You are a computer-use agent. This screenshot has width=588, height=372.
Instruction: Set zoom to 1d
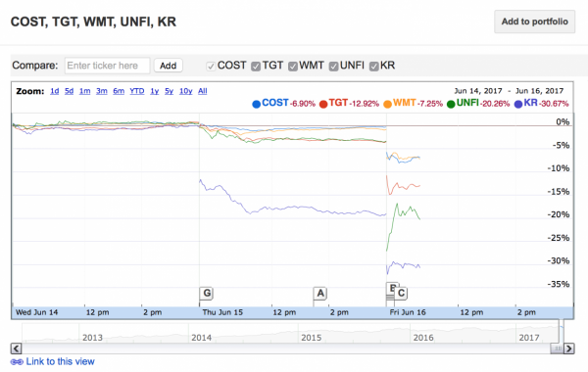[x=54, y=91]
